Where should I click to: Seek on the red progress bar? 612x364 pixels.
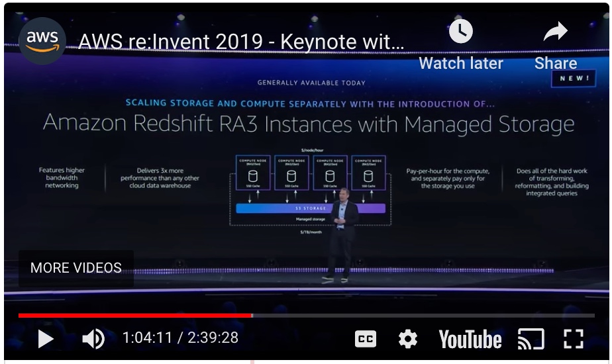coord(135,315)
